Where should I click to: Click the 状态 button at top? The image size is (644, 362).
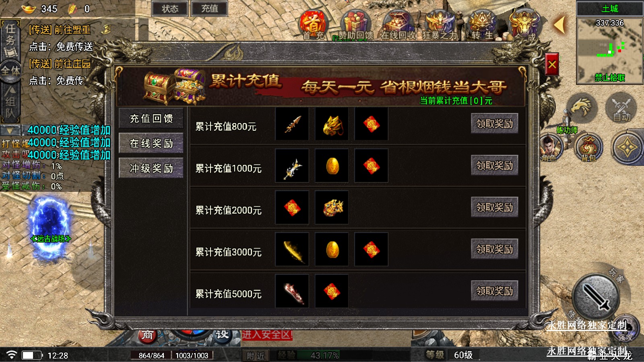click(170, 8)
